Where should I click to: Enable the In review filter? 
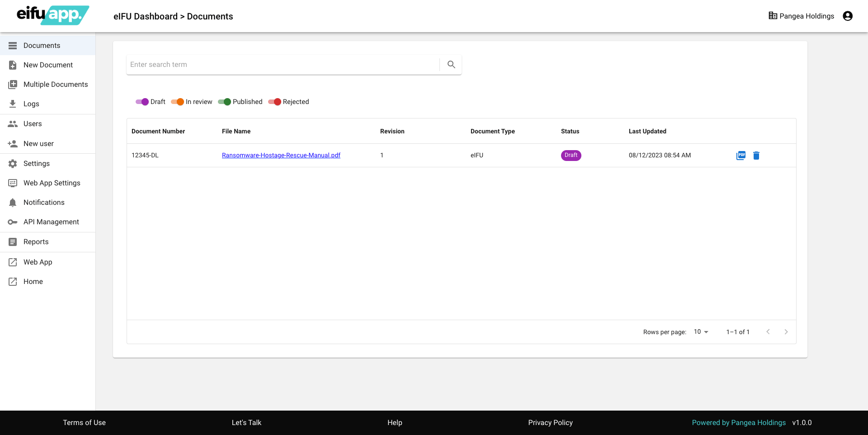(x=177, y=102)
